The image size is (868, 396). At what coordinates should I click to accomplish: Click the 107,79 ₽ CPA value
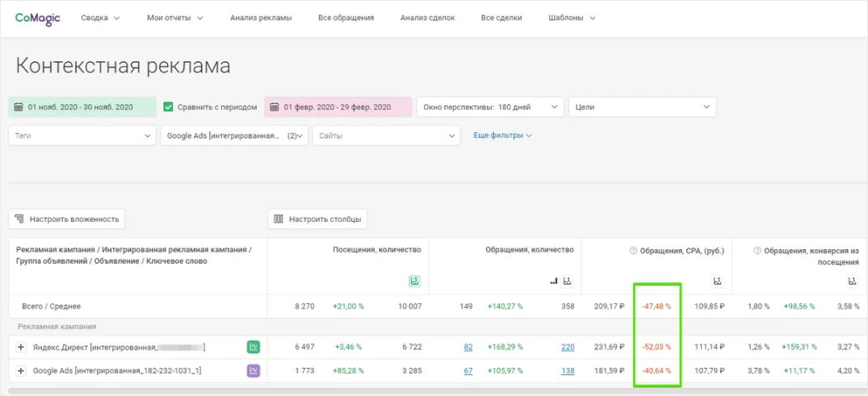710,370
